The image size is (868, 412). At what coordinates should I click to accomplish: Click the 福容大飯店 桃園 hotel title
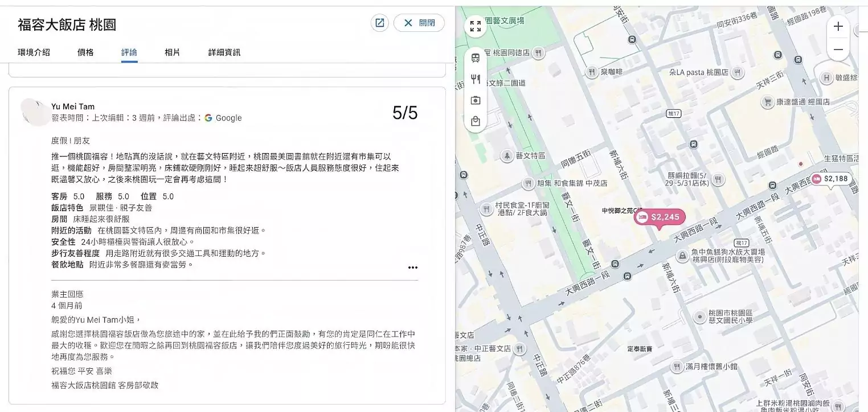[67, 24]
